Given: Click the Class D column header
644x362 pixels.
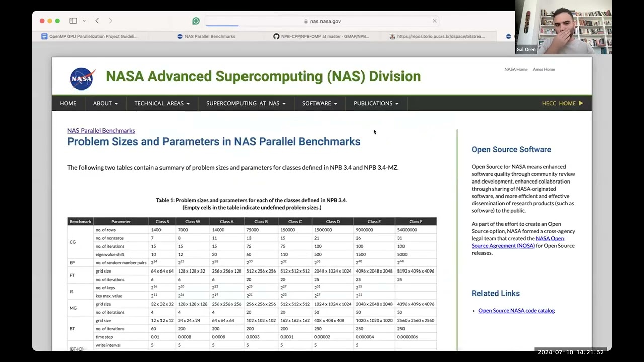Looking at the screenshot, I should 333,221.
